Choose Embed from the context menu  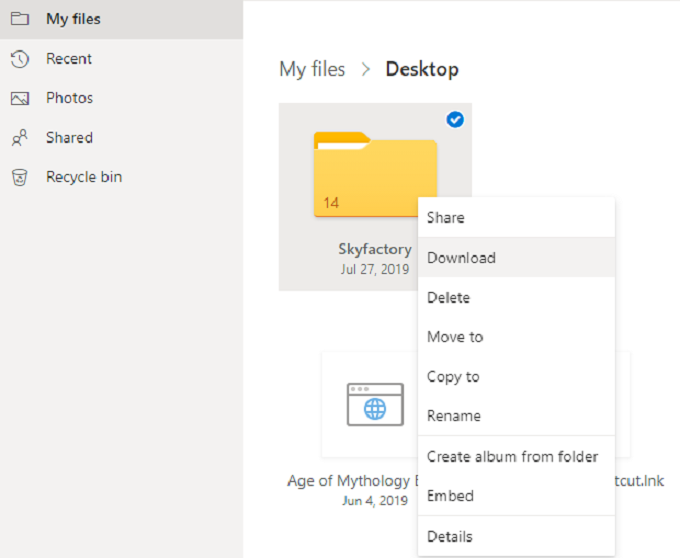(517, 496)
